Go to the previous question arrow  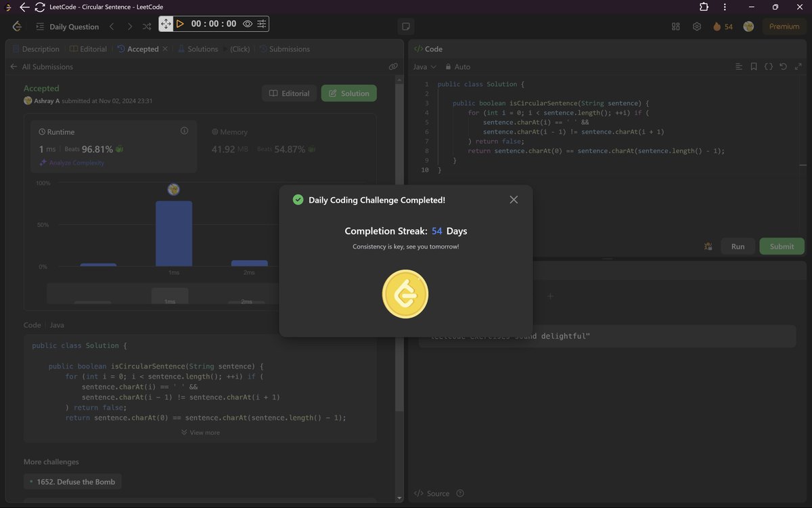(x=112, y=26)
